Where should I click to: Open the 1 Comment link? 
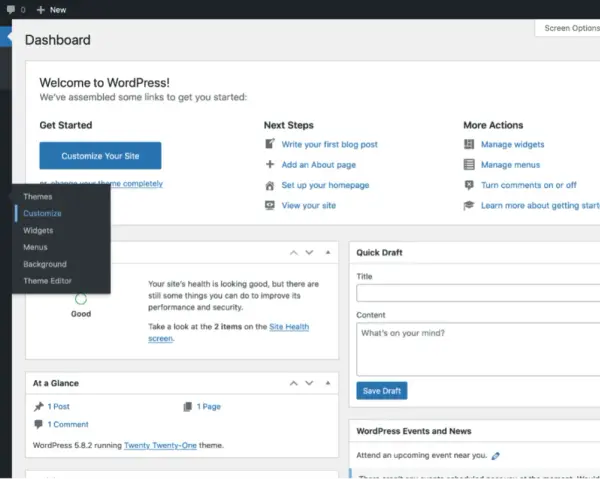tap(68, 424)
